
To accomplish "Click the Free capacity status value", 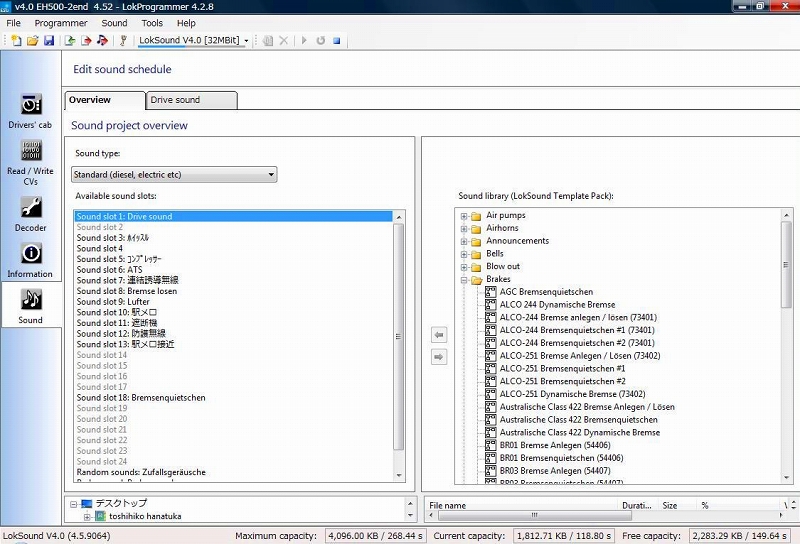I will point(739,536).
